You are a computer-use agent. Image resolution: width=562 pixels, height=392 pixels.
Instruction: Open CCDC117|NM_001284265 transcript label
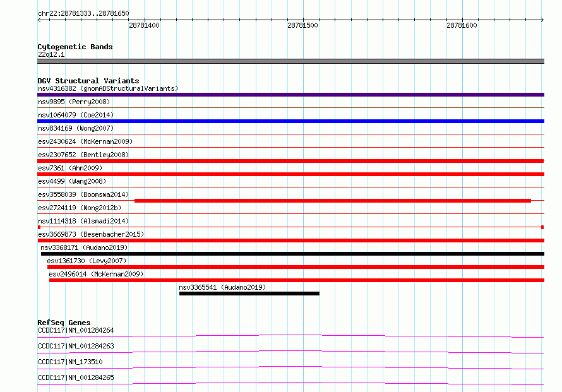click(76, 377)
